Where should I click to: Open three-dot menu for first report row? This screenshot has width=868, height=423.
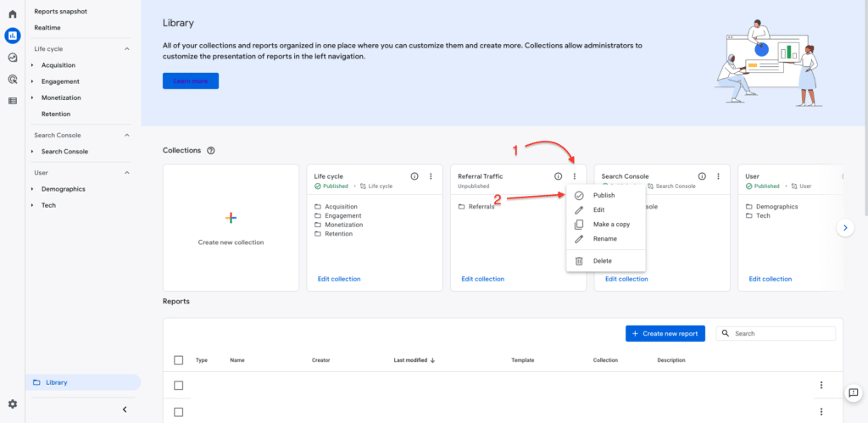(x=821, y=385)
